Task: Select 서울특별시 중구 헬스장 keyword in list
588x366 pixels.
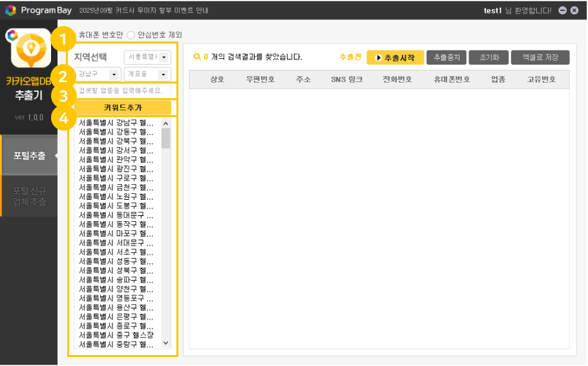Action: coord(116,335)
